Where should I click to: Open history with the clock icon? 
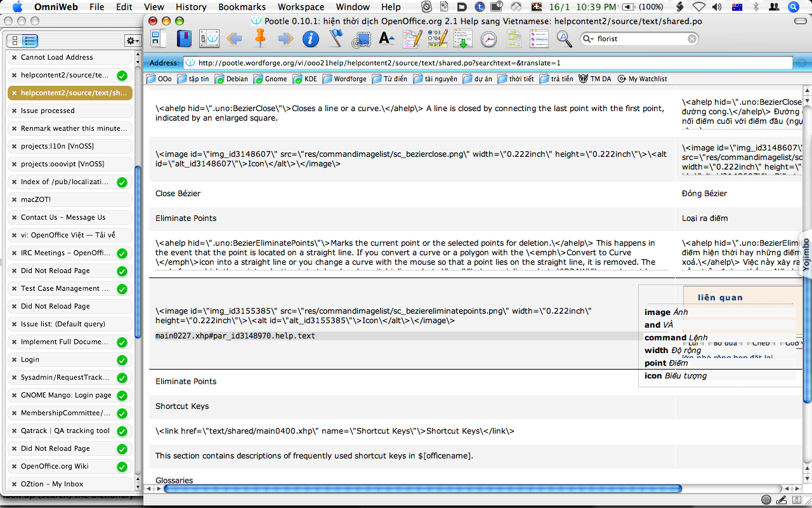488,39
